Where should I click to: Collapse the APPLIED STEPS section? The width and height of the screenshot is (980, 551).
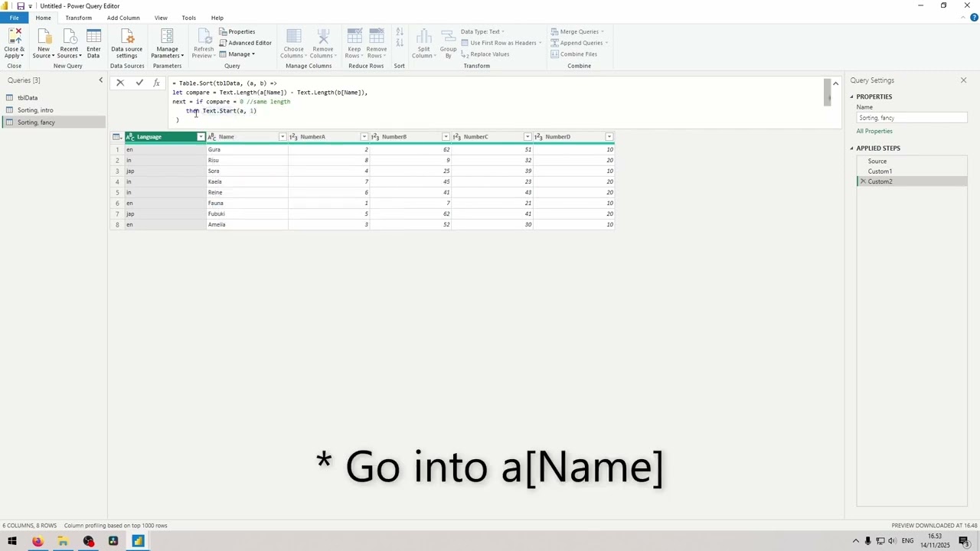(x=851, y=148)
